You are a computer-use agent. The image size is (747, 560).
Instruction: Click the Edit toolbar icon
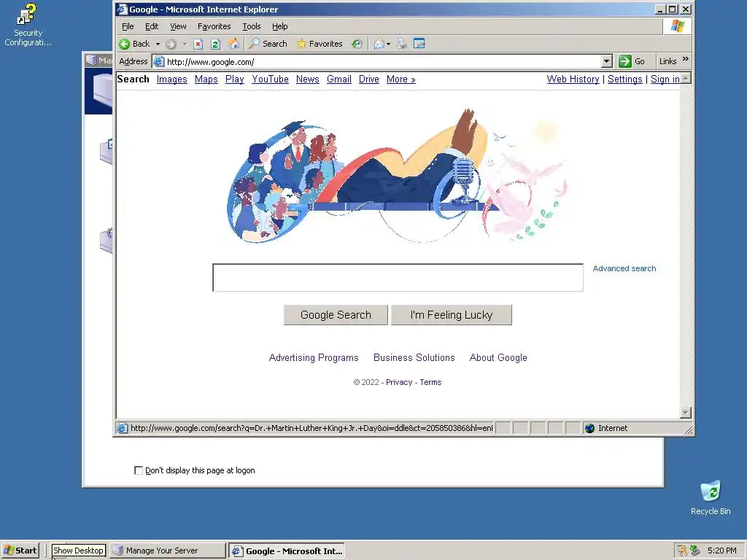coord(419,44)
